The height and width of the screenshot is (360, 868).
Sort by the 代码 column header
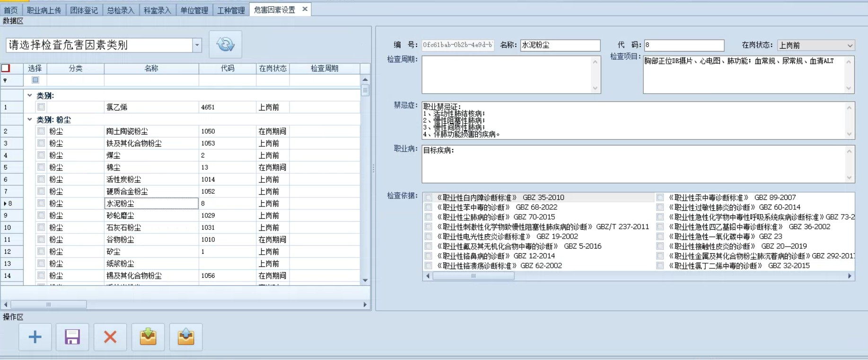[227, 69]
